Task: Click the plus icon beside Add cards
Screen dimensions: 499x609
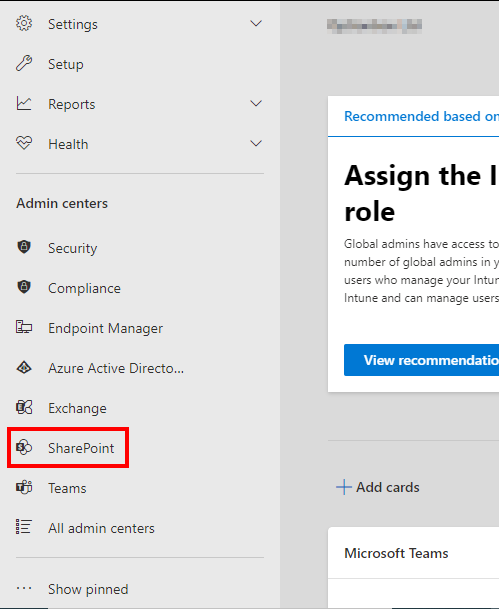Action: point(344,487)
